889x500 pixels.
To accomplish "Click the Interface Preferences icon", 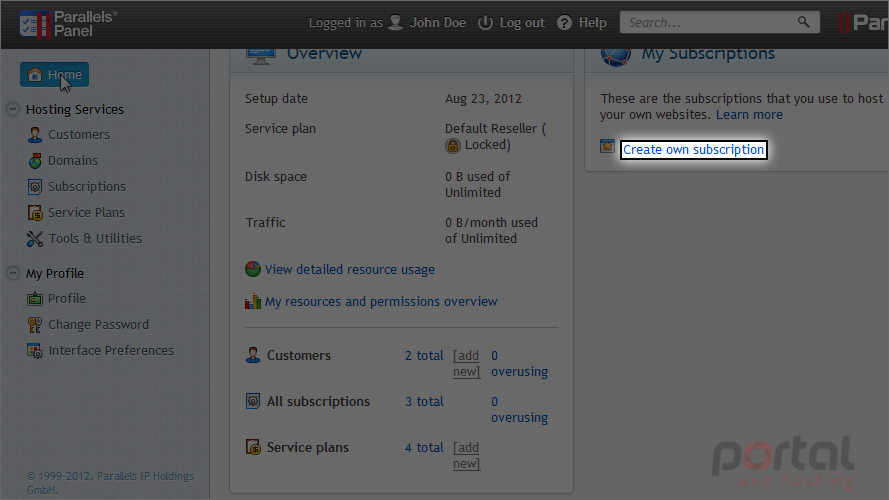I will 35,351.
